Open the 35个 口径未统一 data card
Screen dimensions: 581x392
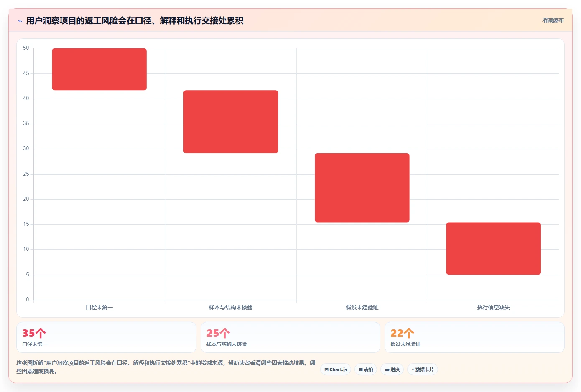point(106,337)
